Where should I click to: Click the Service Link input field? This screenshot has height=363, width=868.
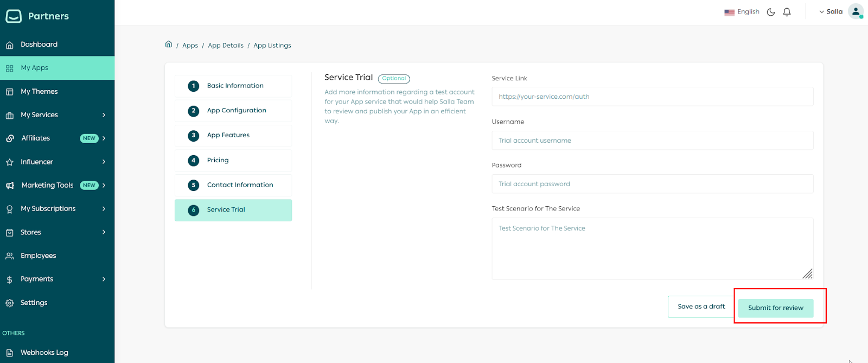coord(652,97)
